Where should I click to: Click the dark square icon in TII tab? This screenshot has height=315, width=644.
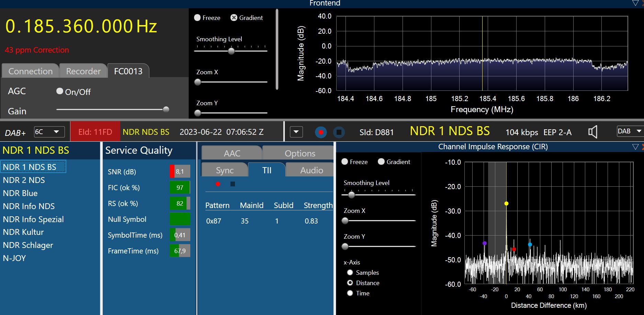pyautogui.click(x=233, y=184)
